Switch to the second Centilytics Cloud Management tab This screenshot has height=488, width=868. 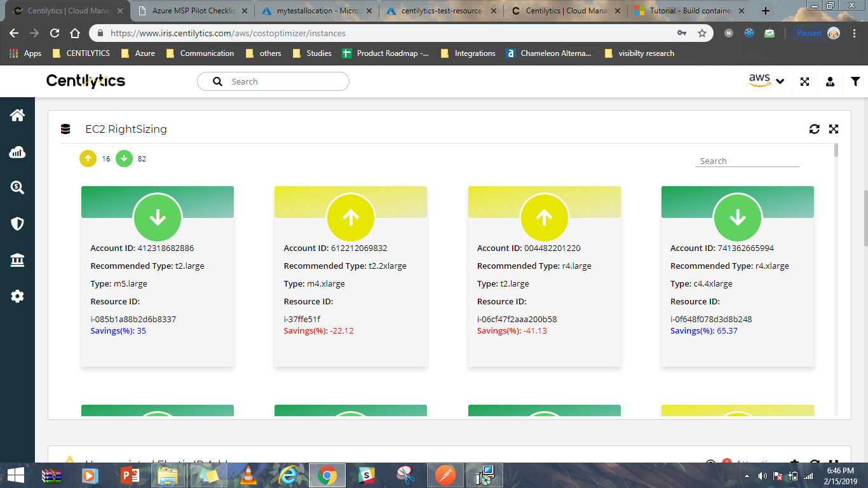pos(566,11)
